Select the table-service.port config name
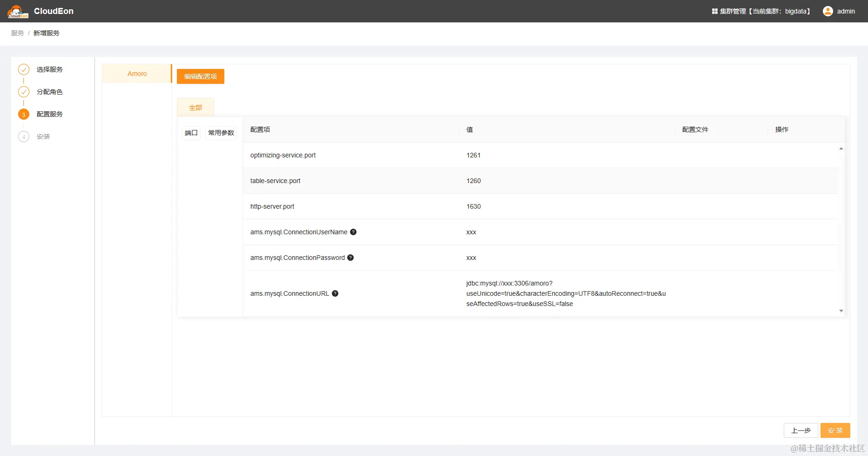 tap(276, 181)
